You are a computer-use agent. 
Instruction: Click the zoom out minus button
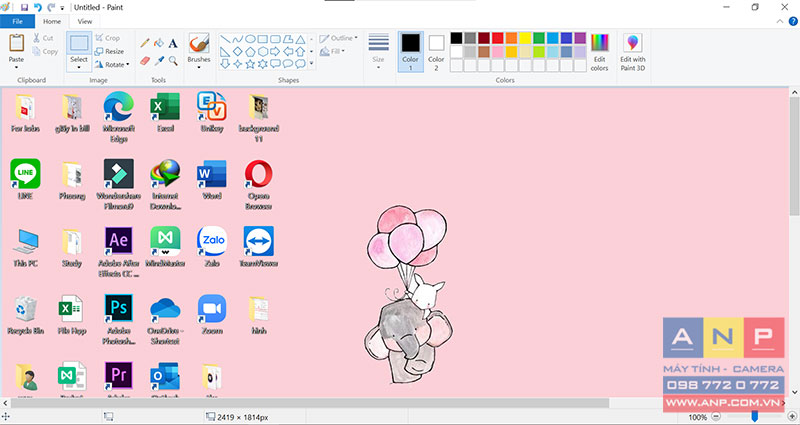(x=716, y=417)
